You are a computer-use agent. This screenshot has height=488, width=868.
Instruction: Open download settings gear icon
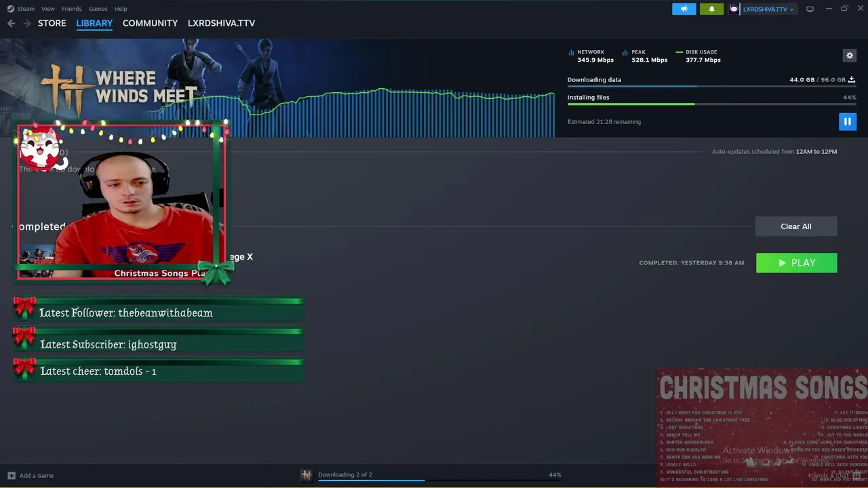[x=850, y=56]
